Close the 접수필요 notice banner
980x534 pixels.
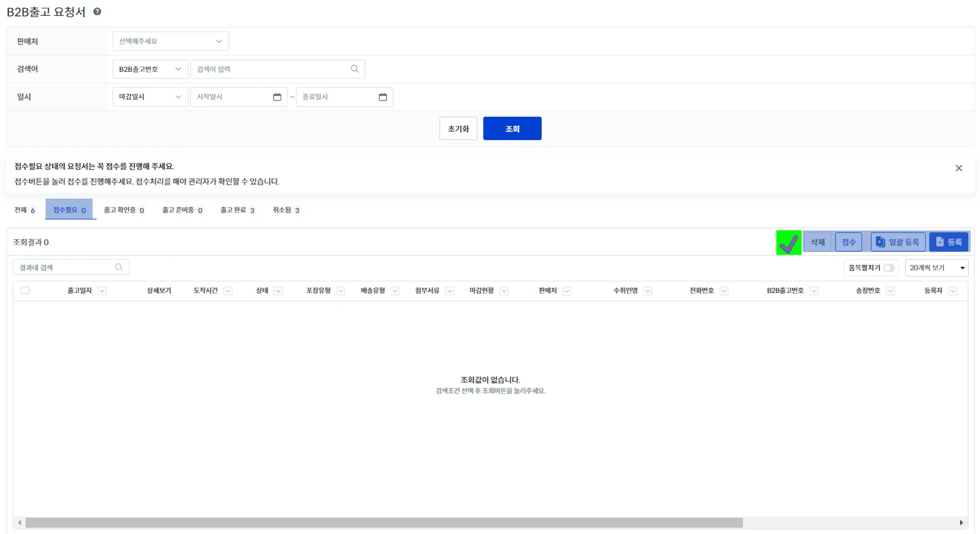(x=958, y=168)
